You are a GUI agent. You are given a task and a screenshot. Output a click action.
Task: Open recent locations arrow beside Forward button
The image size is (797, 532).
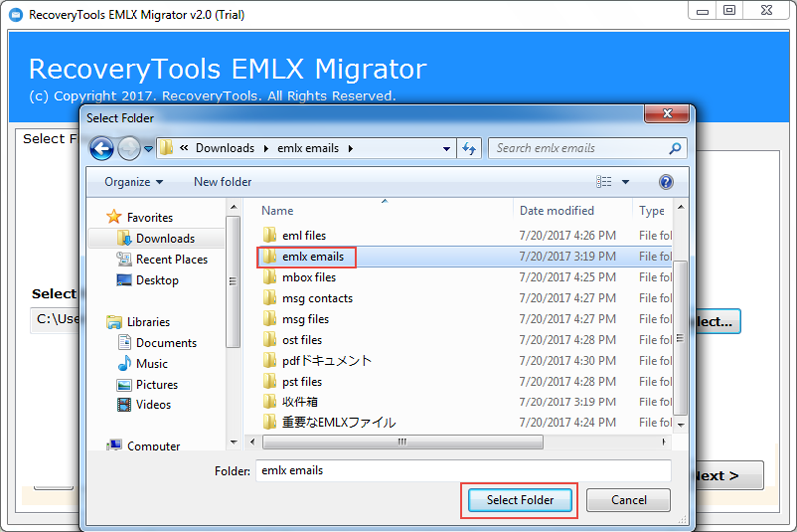[x=148, y=149]
